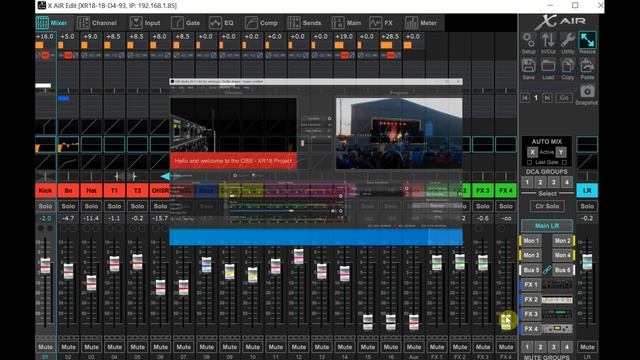
Task: Toggle the Auto Mix X button
Action: (532, 152)
